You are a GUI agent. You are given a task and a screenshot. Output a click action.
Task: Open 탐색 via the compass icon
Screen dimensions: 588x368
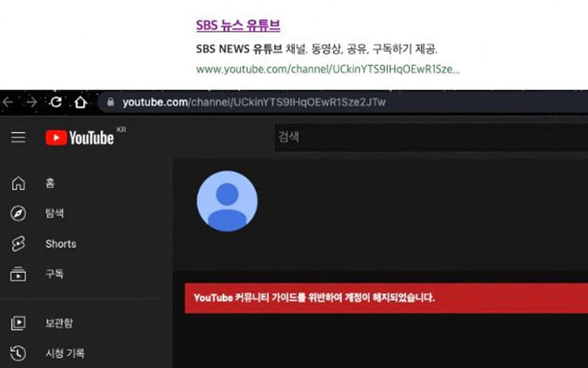click(x=18, y=213)
